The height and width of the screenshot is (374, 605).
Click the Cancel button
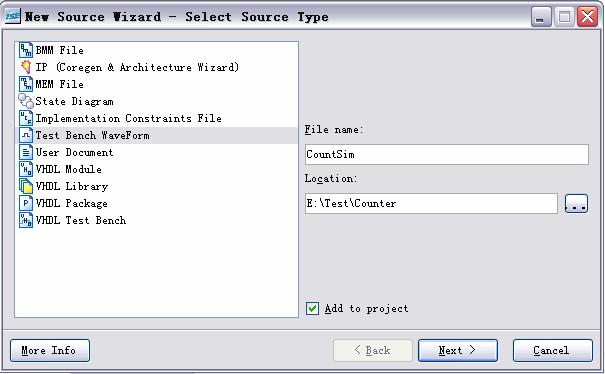tap(553, 350)
